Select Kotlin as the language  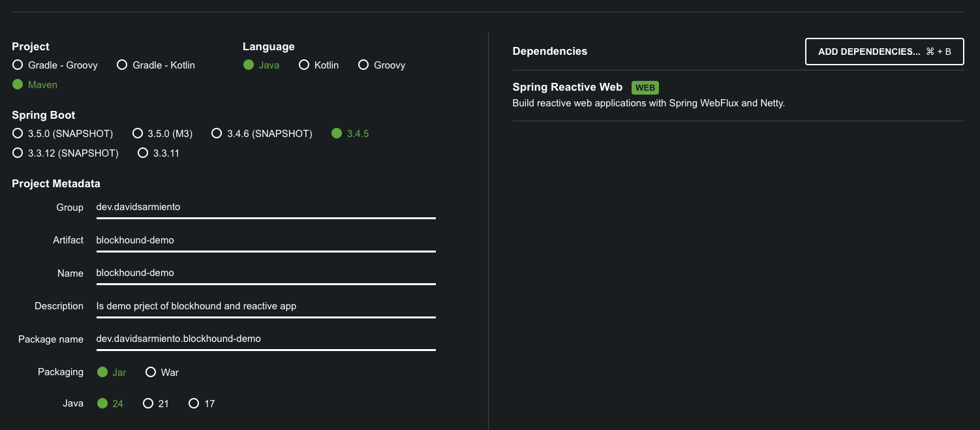tap(318, 65)
